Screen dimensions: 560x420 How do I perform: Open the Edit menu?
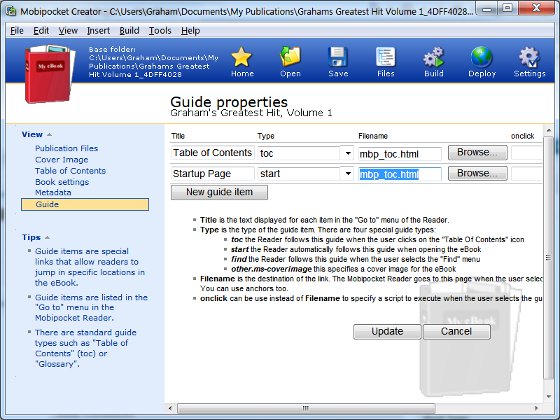(41, 31)
